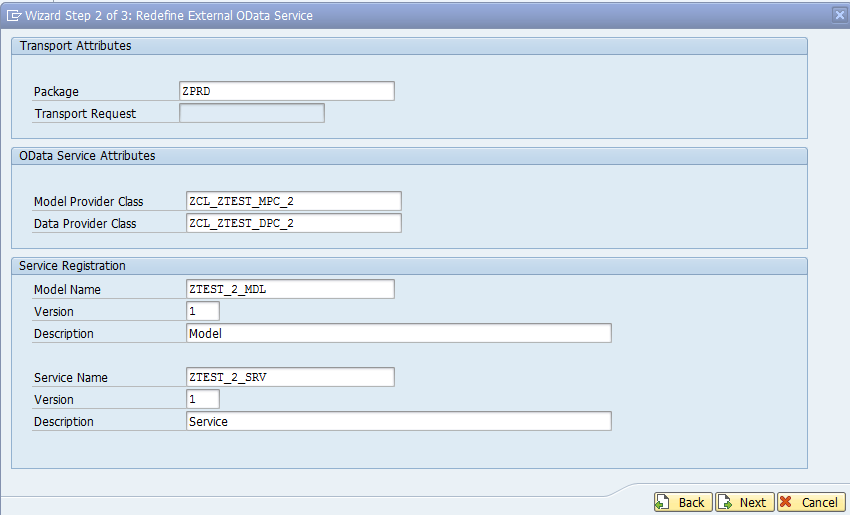
Task: Click the Service Name field ZTEST_2_SRV
Action: pos(290,377)
